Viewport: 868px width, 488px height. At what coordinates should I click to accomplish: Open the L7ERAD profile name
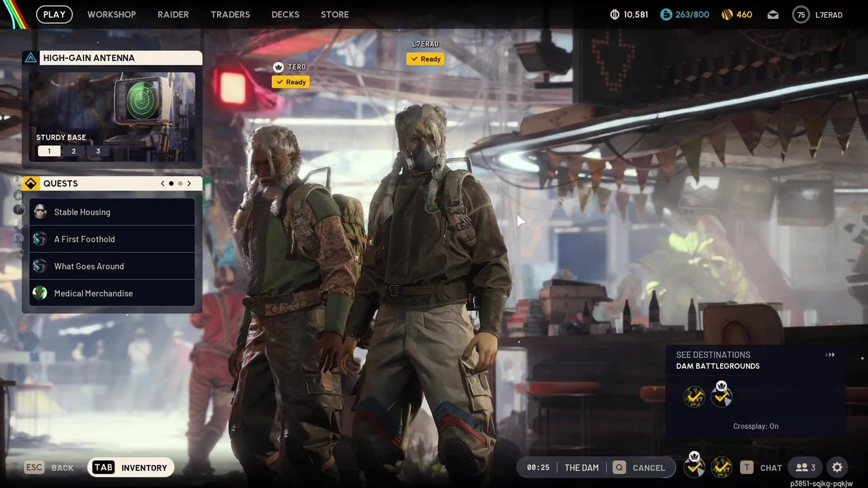click(829, 14)
